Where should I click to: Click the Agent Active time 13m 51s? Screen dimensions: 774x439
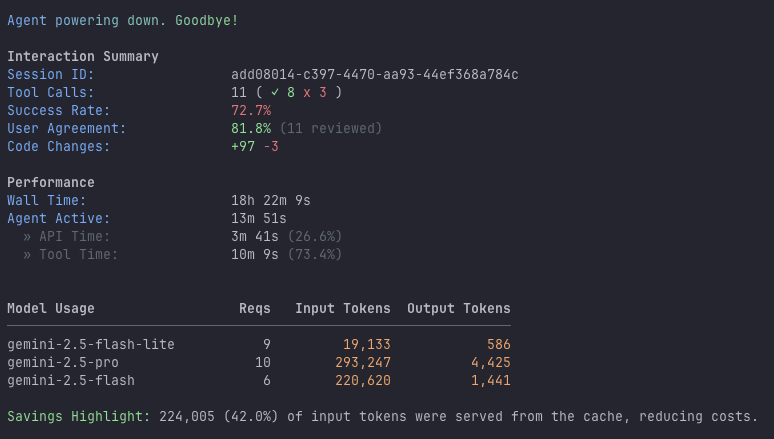(259, 219)
